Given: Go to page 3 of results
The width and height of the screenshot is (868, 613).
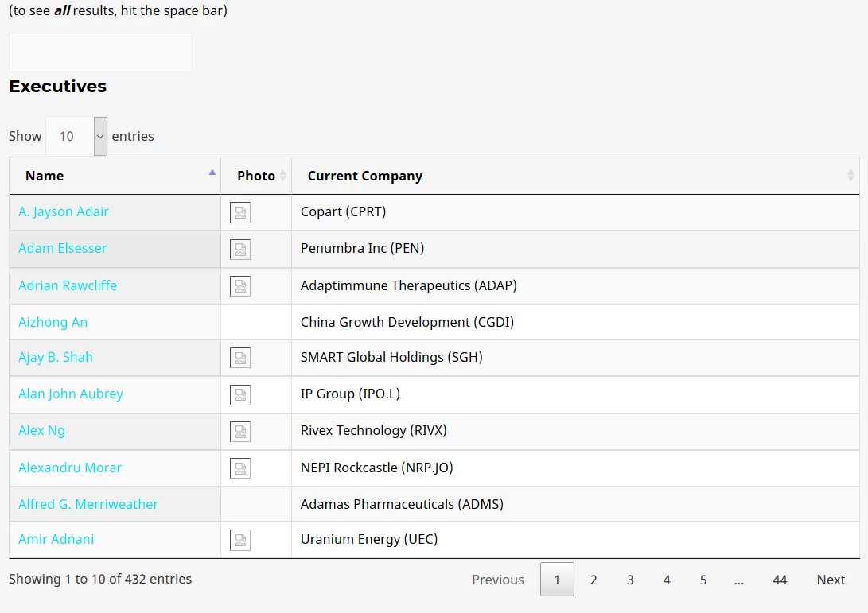Looking at the screenshot, I should click(630, 580).
